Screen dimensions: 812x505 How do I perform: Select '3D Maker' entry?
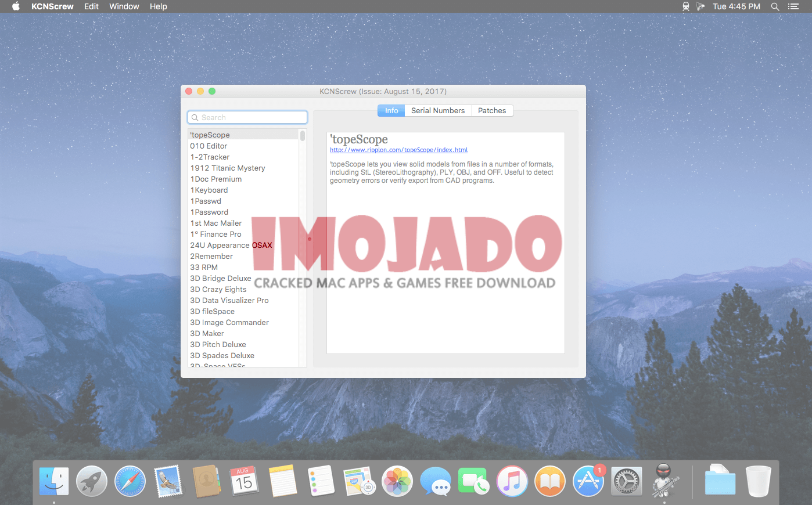[x=243, y=333]
